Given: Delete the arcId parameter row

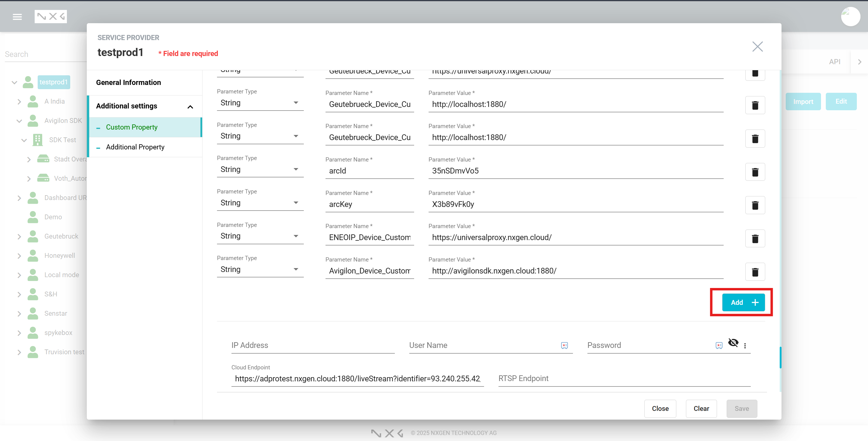Looking at the screenshot, I should [755, 172].
